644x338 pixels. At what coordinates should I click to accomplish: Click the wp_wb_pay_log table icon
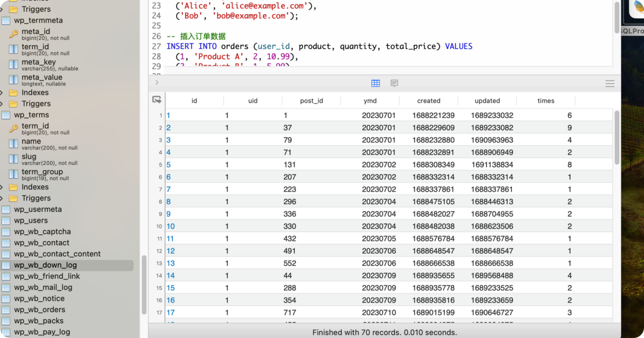pos(6,332)
